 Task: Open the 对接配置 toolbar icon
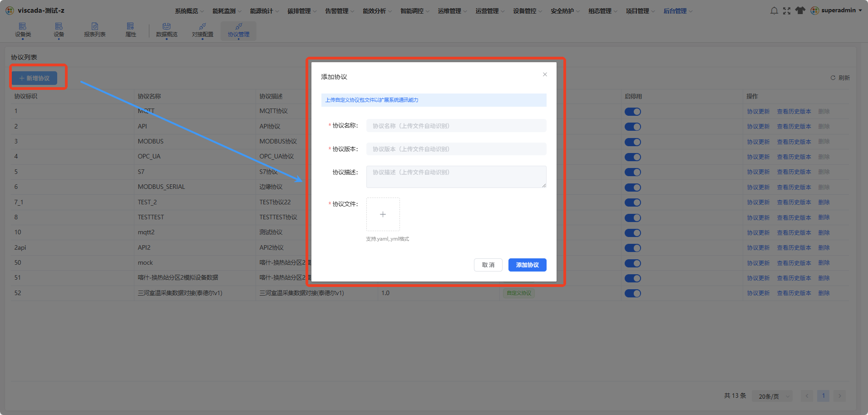(202, 30)
